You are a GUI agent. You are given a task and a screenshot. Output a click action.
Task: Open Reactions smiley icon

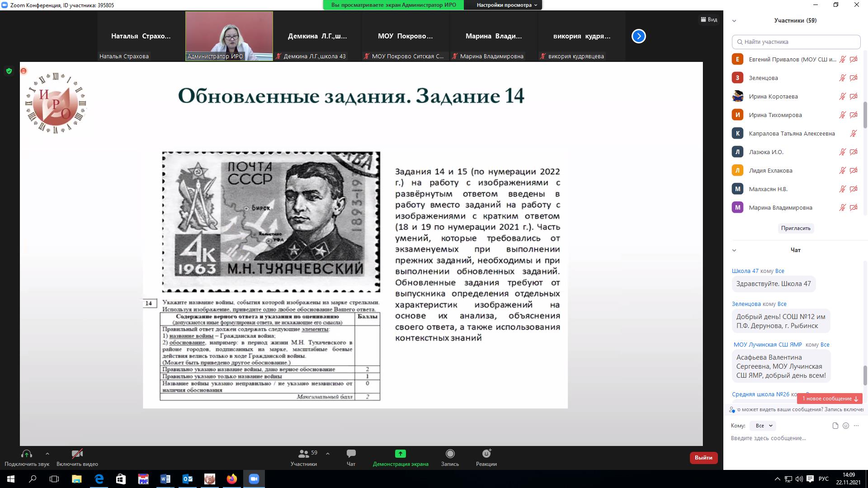(x=486, y=454)
